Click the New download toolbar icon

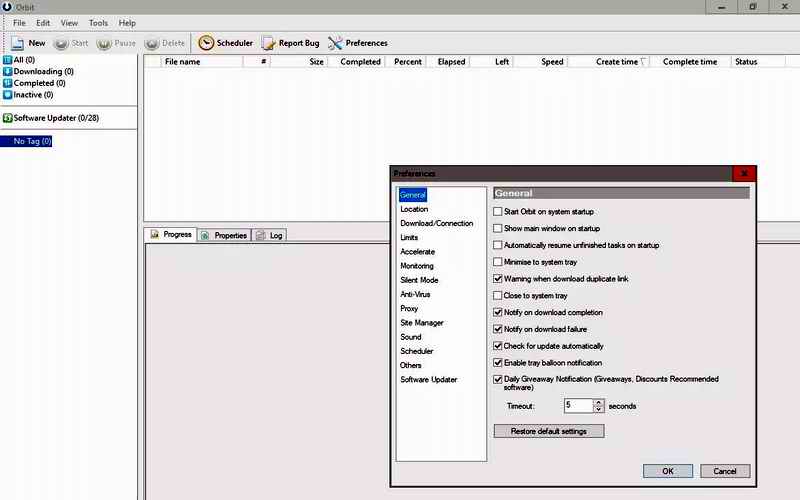coord(18,43)
